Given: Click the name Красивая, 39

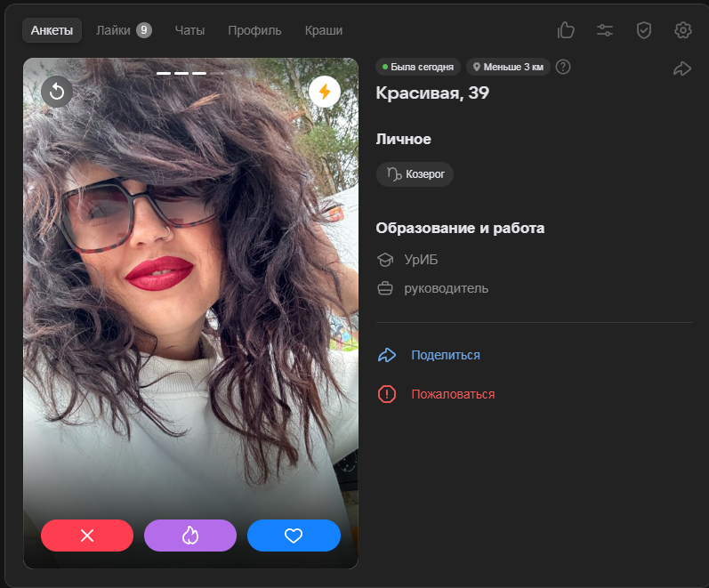Looking at the screenshot, I should tap(432, 93).
